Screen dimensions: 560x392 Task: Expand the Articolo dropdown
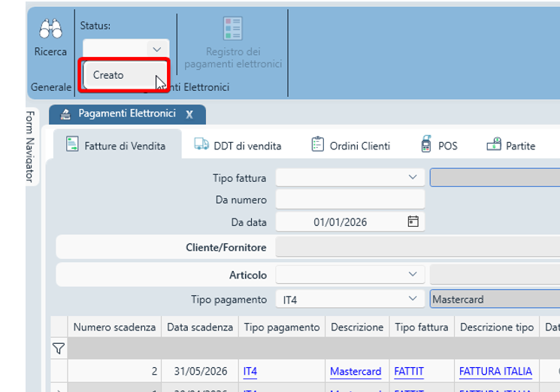[x=413, y=274]
